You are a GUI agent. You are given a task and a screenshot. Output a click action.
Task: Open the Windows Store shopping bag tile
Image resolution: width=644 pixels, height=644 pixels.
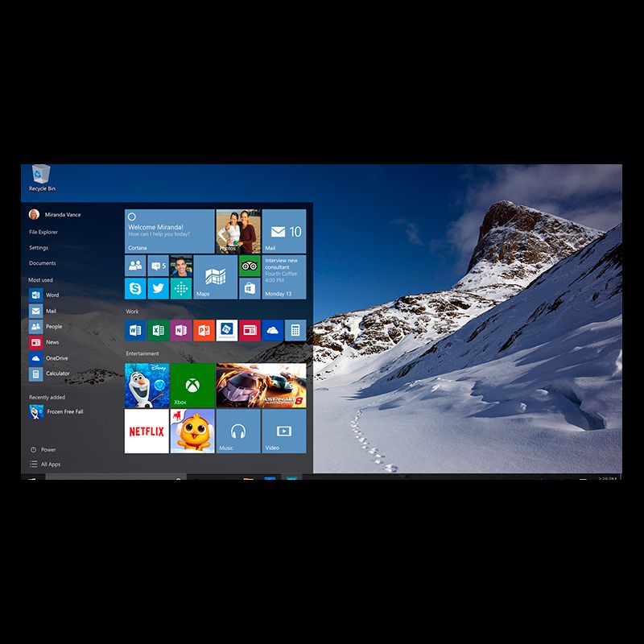click(x=250, y=288)
